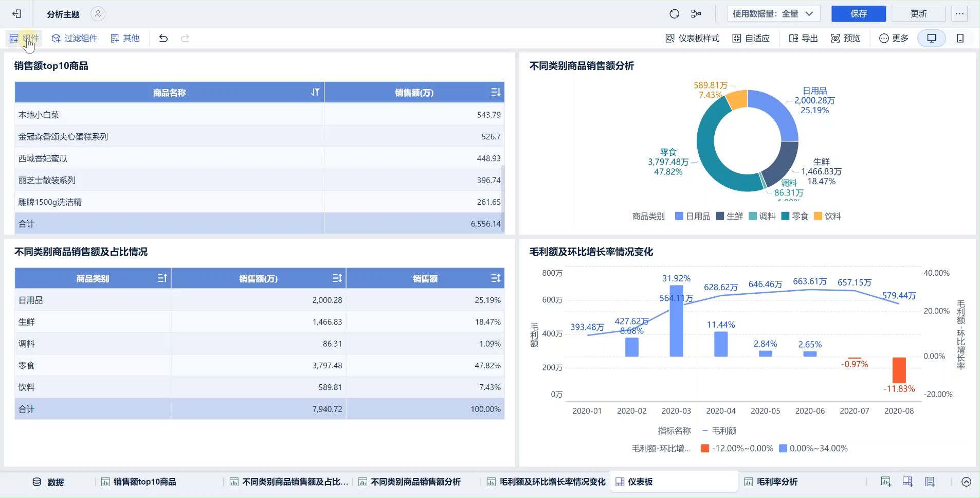This screenshot has width=980, height=498.
Task: Click the circular refresh icon in the header
Action: pyautogui.click(x=674, y=14)
